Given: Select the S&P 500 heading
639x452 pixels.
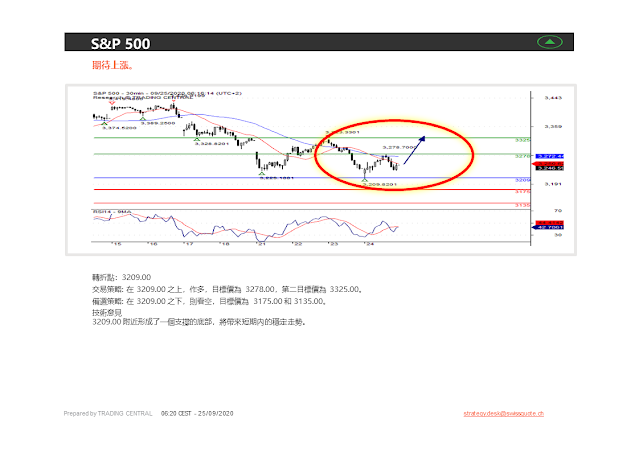Looking at the screenshot, I should (x=121, y=44).
